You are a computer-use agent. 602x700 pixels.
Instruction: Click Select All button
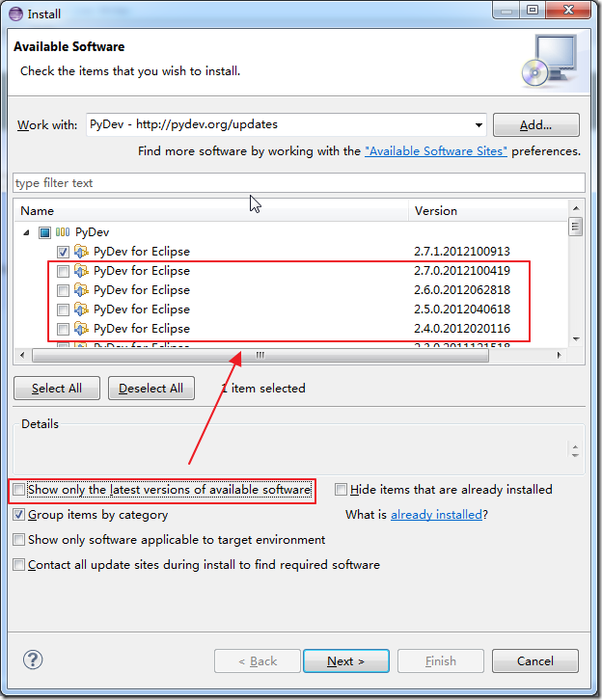coord(57,388)
